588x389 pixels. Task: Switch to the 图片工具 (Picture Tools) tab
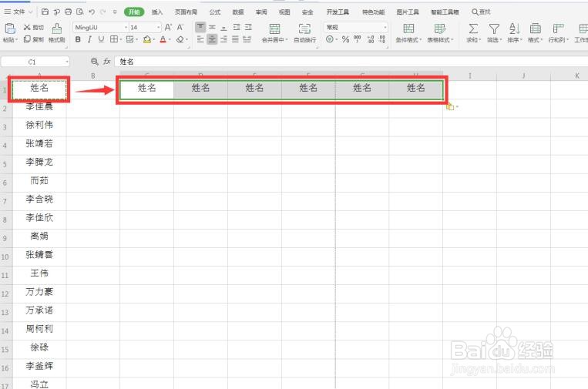tap(408, 12)
